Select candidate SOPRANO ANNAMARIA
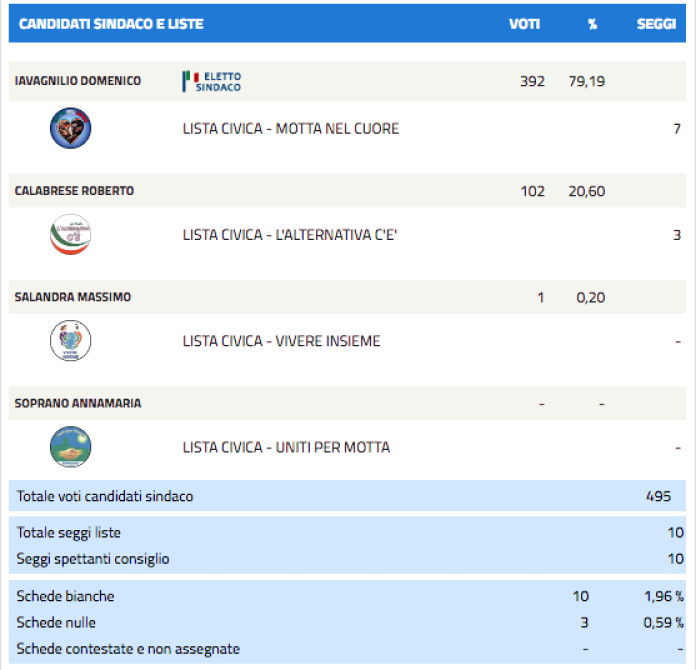 tap(78, 403)
